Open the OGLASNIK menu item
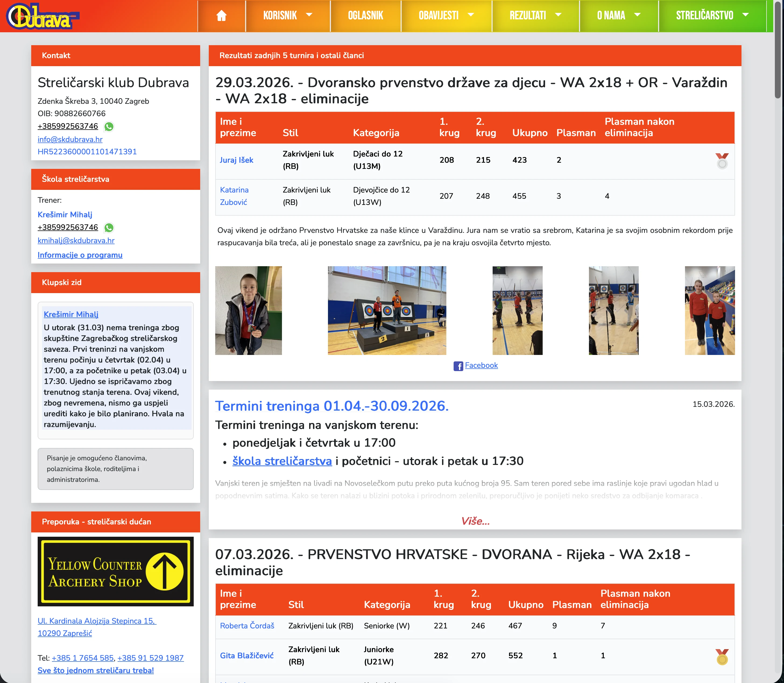This screenshot has height=683, width=784. pyautogui.click(x=365, y=16)
